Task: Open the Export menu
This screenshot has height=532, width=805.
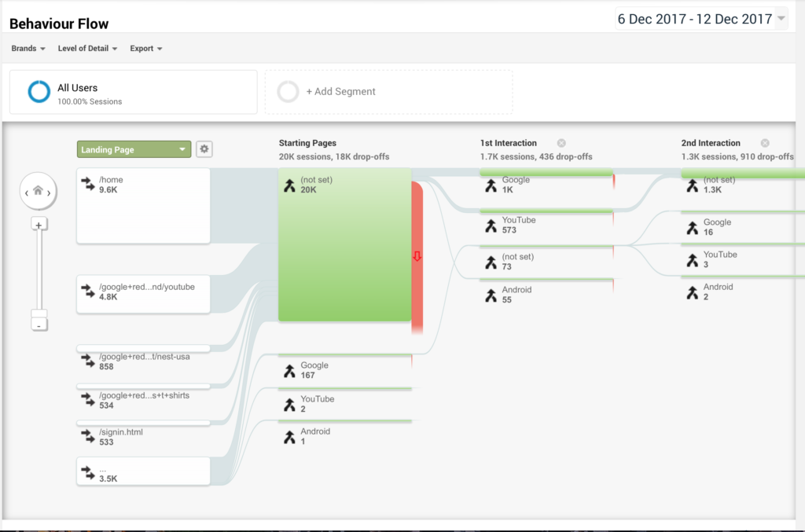Action: 146,49
